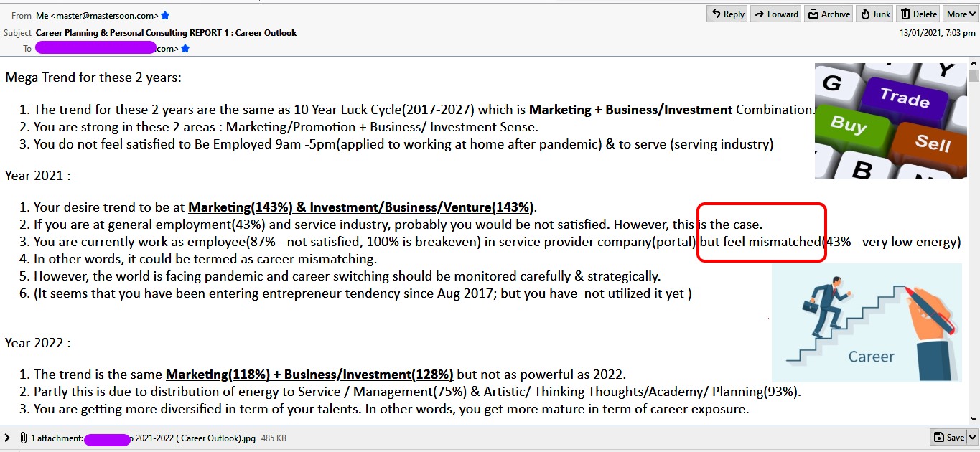Toggle the star beside the sender address
980x452 pixels.
tap(166, 15)
